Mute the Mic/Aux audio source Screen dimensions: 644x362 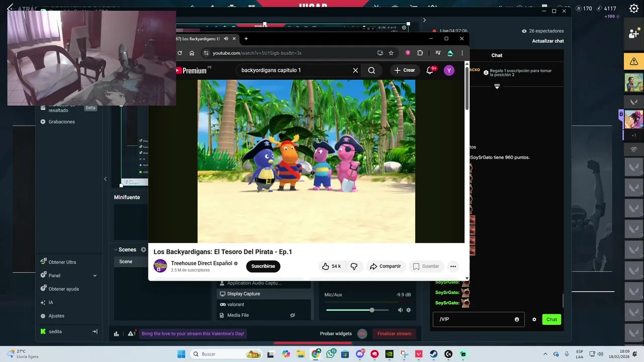point(400,310)
